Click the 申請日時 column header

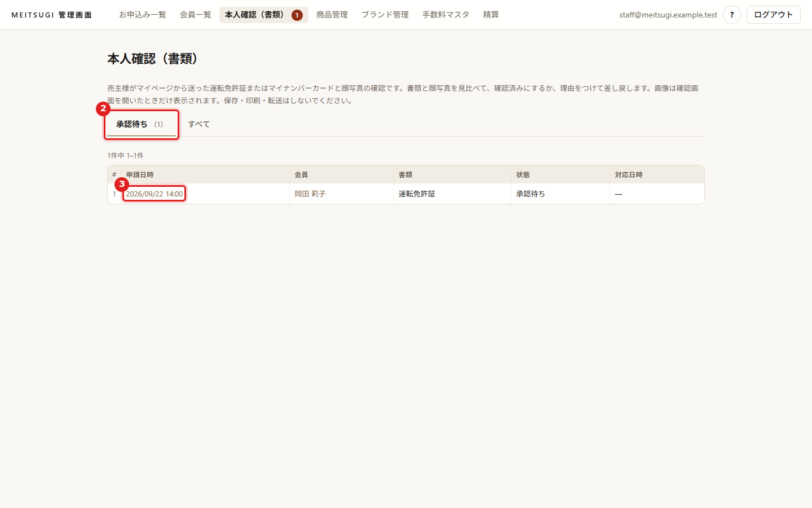(x=140, y=175)
